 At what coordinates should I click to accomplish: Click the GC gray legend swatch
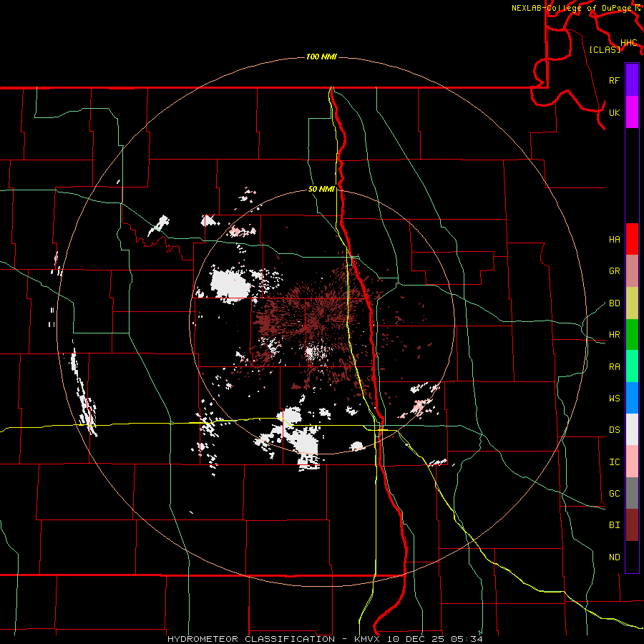tap(632, 493)
